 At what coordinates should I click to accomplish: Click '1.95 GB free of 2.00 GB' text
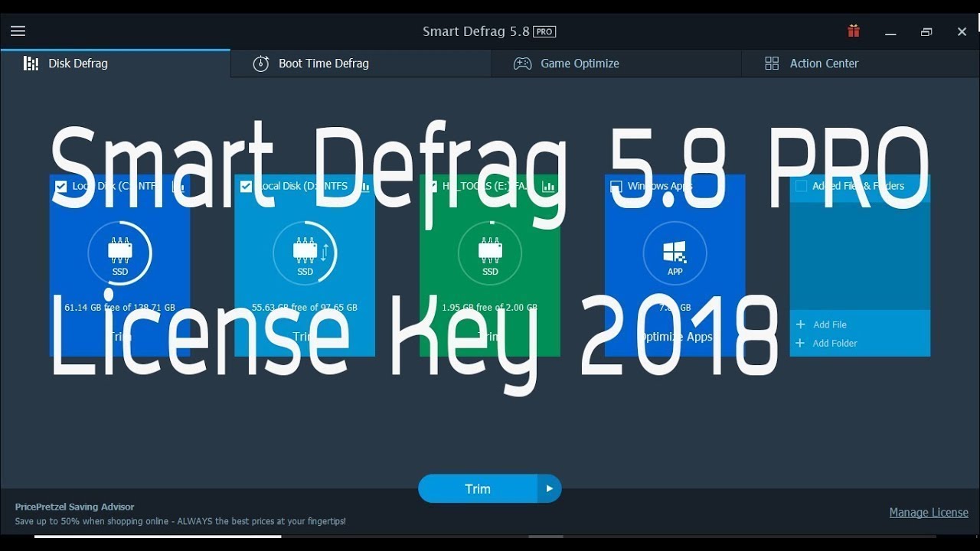click(490, 308)
